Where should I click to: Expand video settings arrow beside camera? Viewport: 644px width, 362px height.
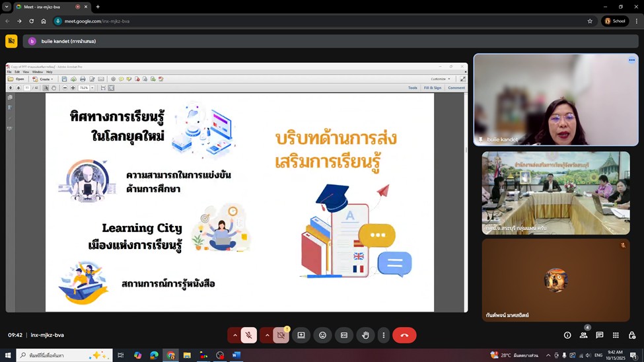coord(267,336)
